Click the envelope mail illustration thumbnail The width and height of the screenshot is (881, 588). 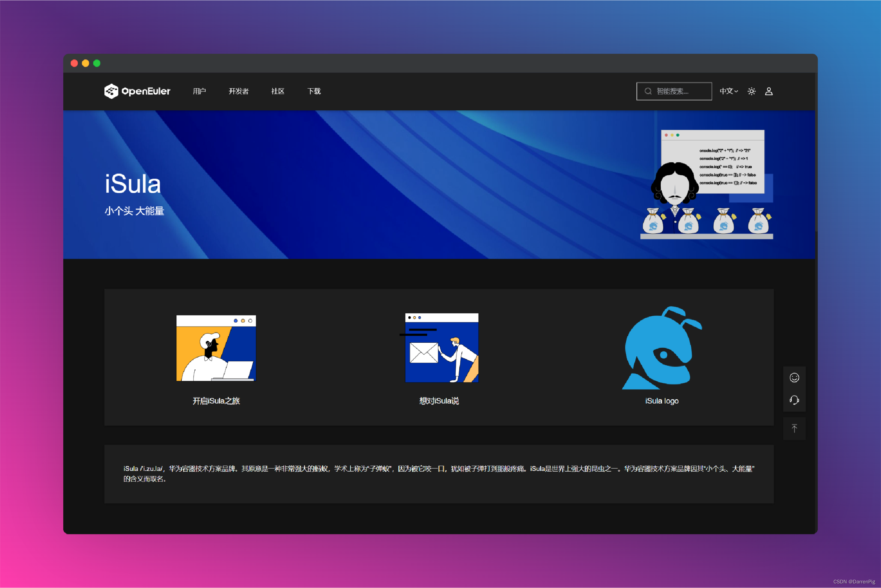click(441, 348)
